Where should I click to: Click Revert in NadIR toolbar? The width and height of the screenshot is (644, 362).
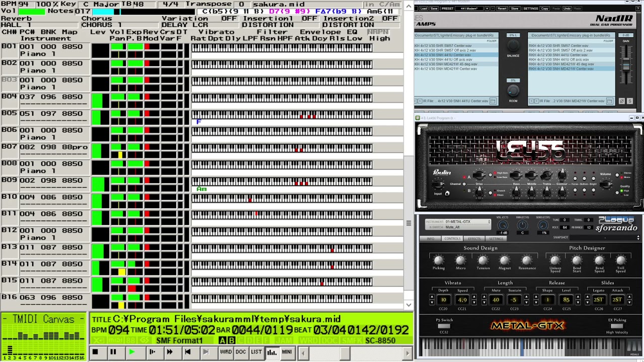click(x=502, y=9)
